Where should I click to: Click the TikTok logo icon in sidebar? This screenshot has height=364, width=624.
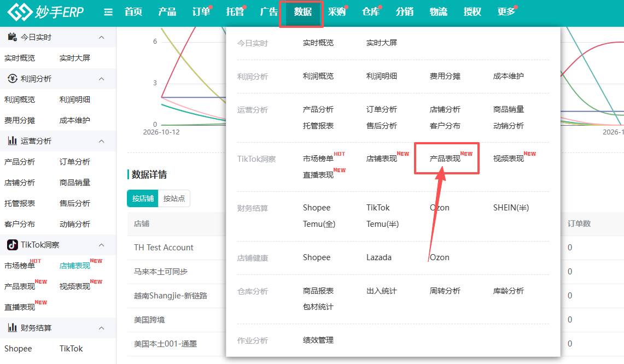coord(13,245)
